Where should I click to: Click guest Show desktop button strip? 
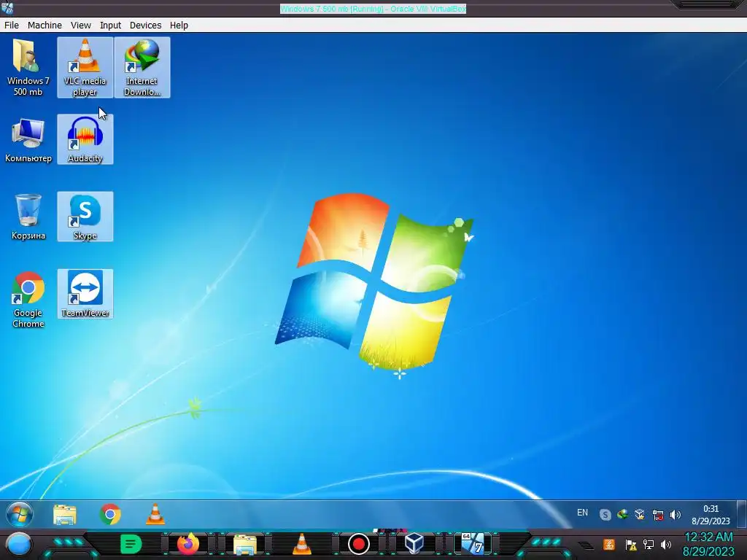(x=742, y=514)
